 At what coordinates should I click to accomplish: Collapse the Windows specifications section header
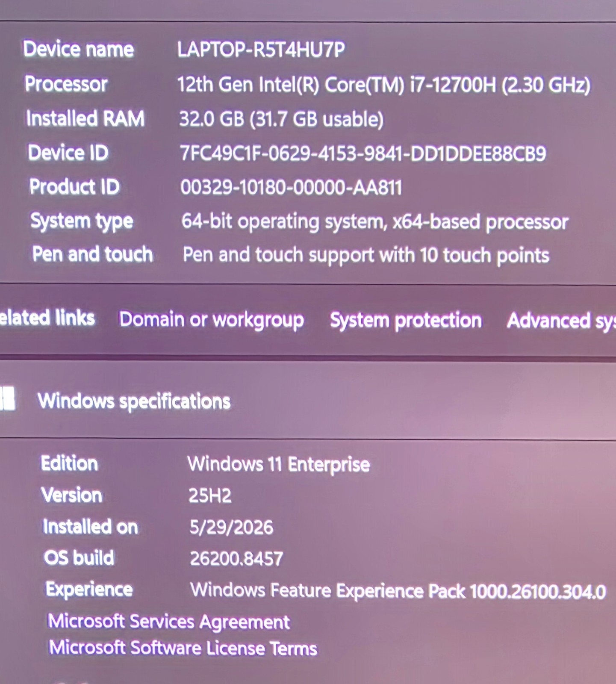[x=308, y=401]
